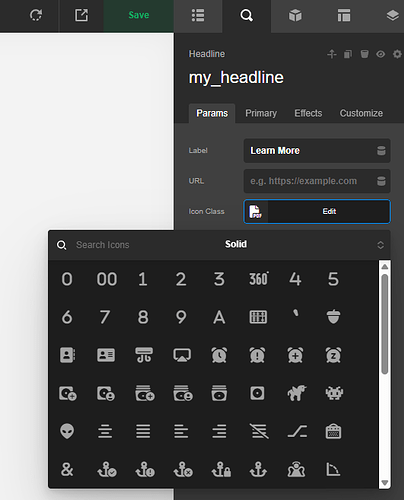Click the Icon Class Edit button
This screenshot has width=404, height=500.
point(329,211)
